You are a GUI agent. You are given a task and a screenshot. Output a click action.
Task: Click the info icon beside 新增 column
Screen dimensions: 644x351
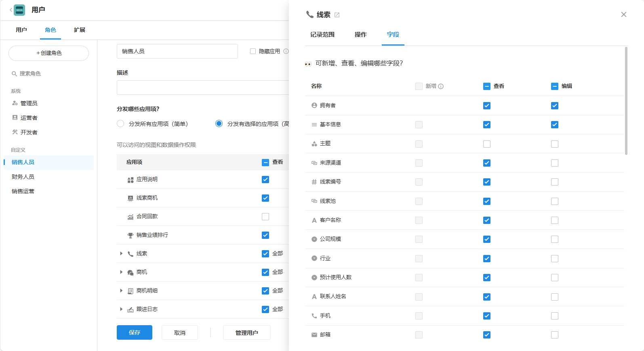tap(441, 86)
